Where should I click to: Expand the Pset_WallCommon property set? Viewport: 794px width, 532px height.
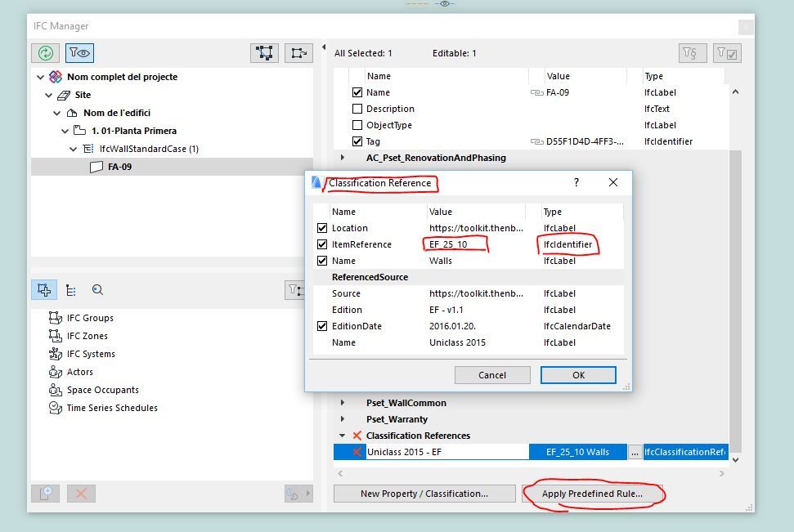[343, 403]
